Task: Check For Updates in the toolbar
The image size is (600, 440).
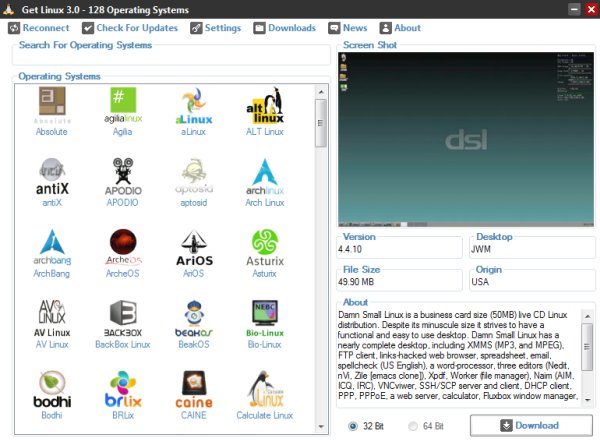Action: [x=130, y=28]
